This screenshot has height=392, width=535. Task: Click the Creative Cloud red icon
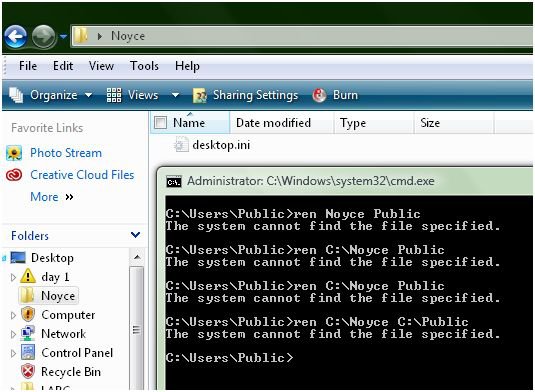click(x=14, y=175)
